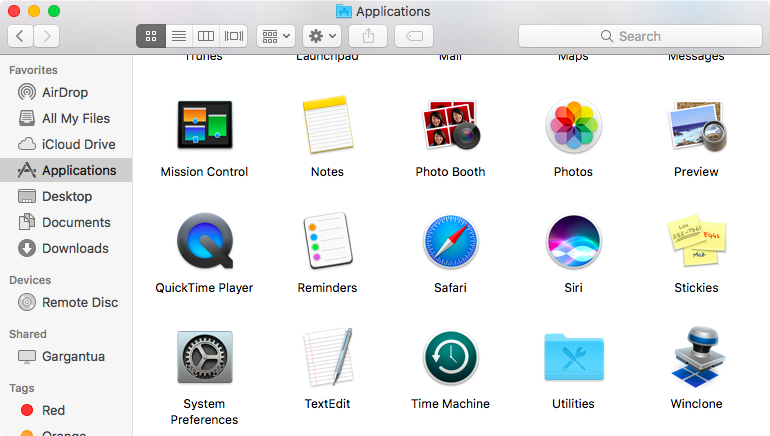Click the 'Preview' name label
The height and width of the screenshot is (436, 770).
[x=696, y=172]
